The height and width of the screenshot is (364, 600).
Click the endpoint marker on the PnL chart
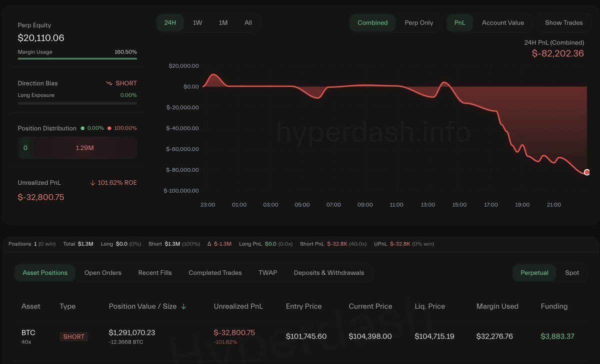pos(586,172)
